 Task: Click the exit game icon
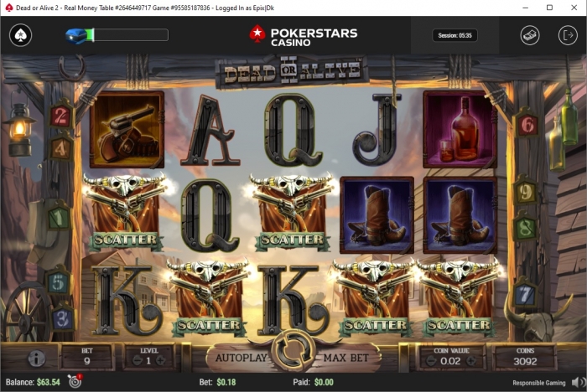(568, 35)
